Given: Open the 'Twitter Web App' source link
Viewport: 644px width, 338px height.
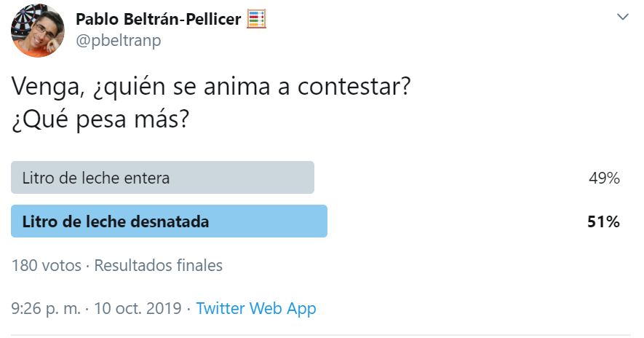Looking at the screenshot, I should pyautogui.click(x=256, y=308).
